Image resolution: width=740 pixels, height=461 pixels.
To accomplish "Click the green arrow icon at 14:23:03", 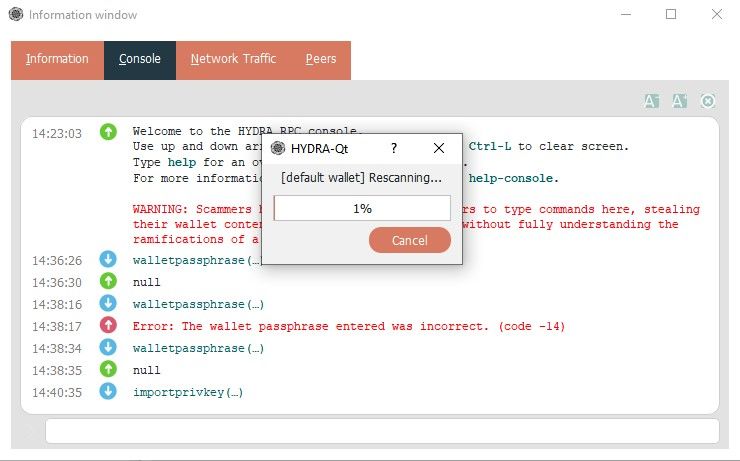I will tap(108, 132).
